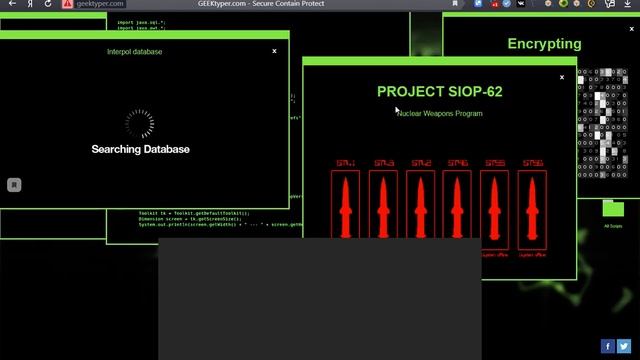Viewport: 640px width, 360px height.
Task: Click the Searching Database loading spinner
Action: pyautogui.click(x=140, y=123)
